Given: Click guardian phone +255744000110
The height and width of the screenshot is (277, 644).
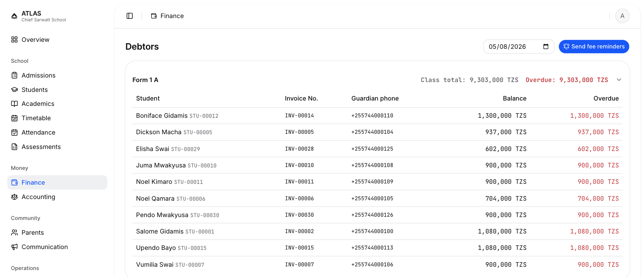Looking at the screenshot, I should [373, 116].
